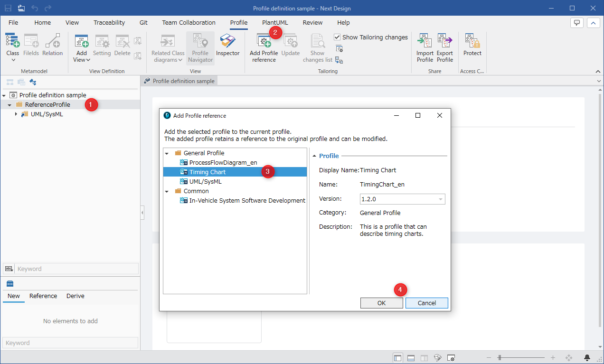Switch to the PlantUML ribbon tab
Screen dimensions: 604x364
point(275,22)
